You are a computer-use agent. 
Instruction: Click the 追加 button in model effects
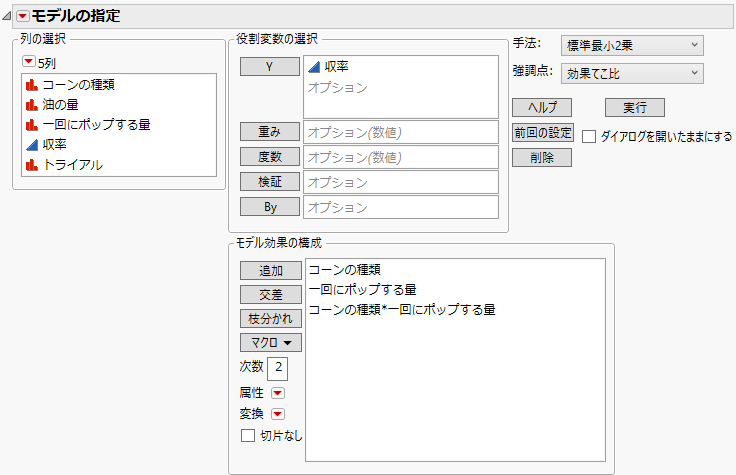click(x=271, y=271)
